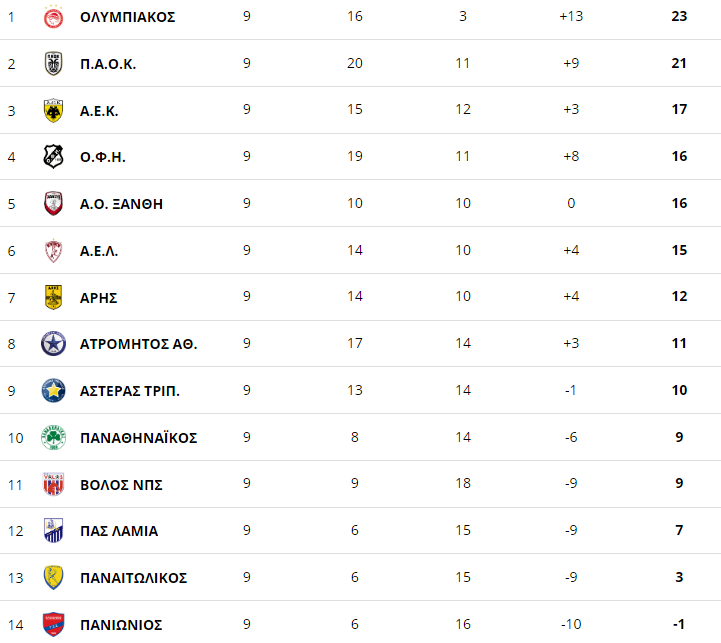
Task: Click the Panathinaikos green shamrock logo
Action: [53, 437]
